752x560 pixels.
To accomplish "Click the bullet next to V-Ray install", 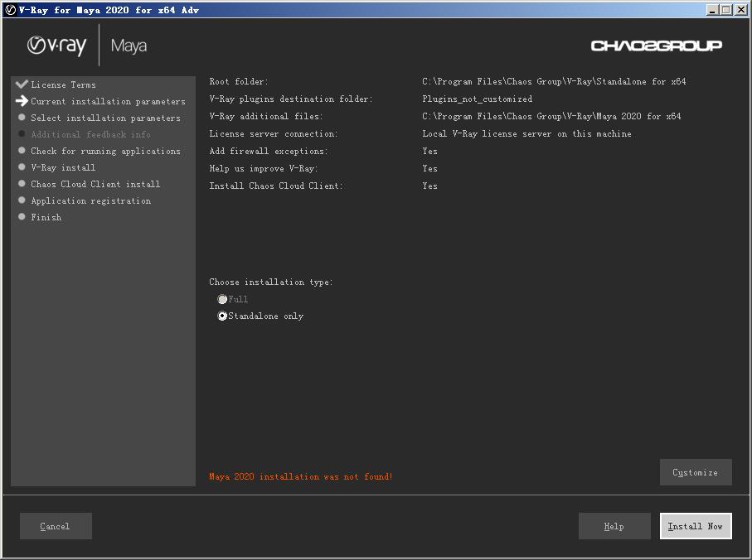I will tap(22, 167).
